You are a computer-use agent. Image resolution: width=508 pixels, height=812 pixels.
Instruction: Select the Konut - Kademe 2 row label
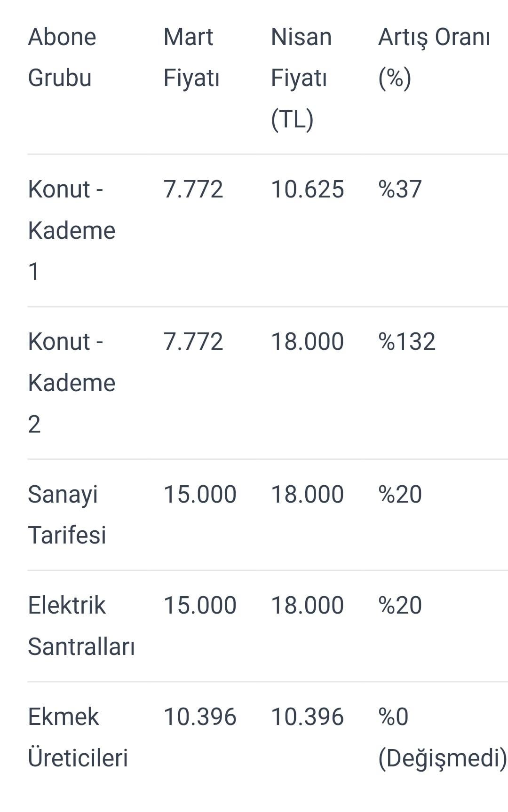(x=71, y=382)
